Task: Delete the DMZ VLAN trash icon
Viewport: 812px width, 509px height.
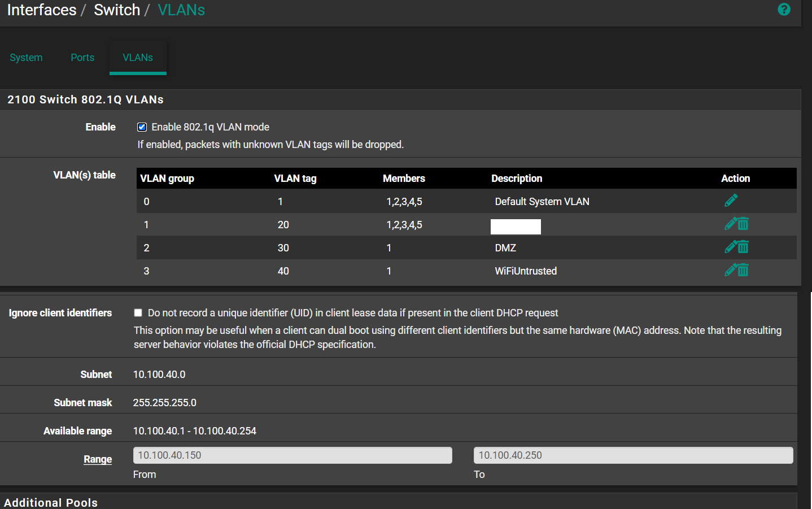Action: tap(743, 247)
